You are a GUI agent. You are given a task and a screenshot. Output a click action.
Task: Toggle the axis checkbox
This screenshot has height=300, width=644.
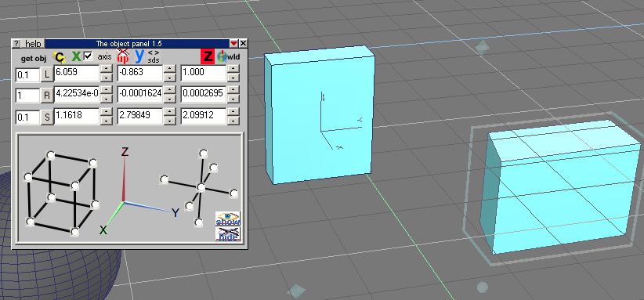(88, 56)
